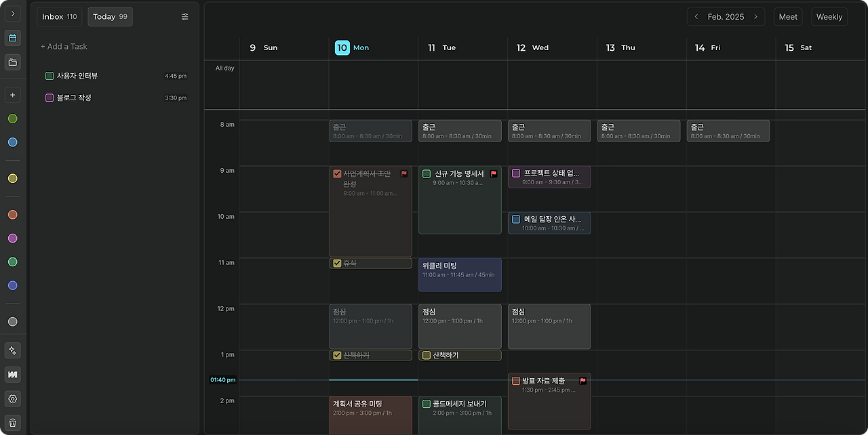Check the 발표 자료 제출 task

516,381
